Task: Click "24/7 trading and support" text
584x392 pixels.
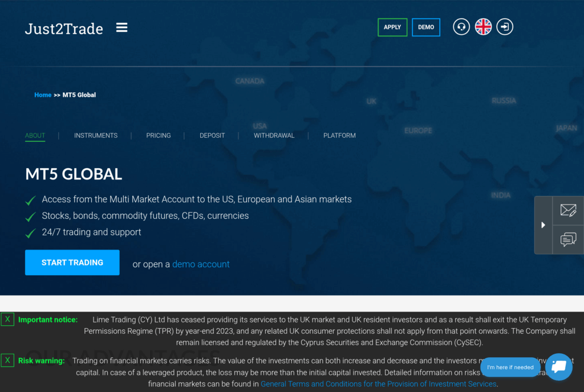Action: [91, 232]
